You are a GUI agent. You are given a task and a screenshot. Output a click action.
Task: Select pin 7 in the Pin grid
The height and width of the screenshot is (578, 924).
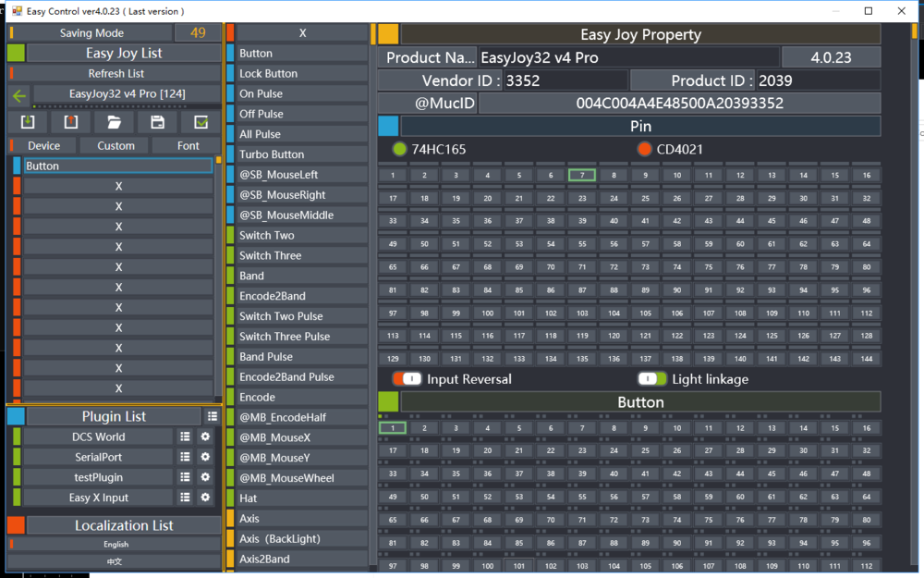581,175
